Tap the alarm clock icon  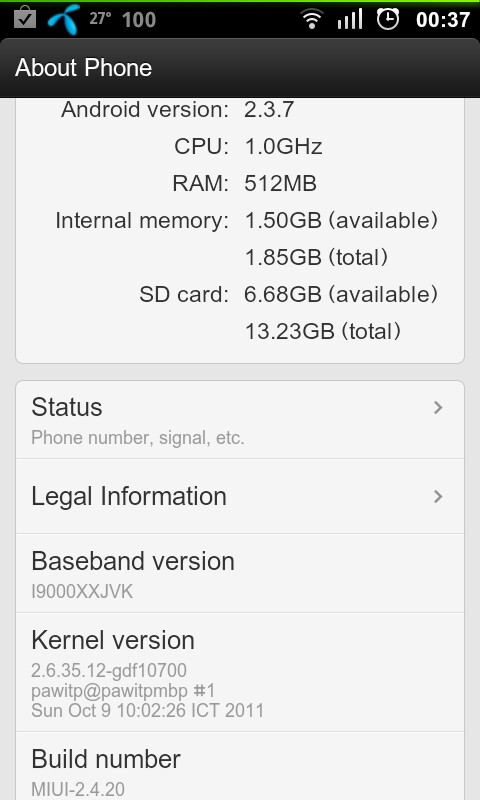(x=388, y=19)
